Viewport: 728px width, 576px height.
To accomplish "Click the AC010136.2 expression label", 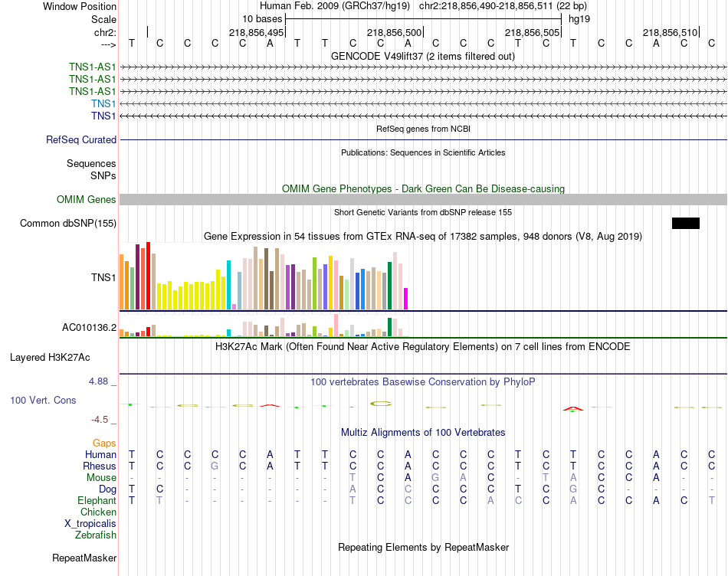I will [89, 328].
